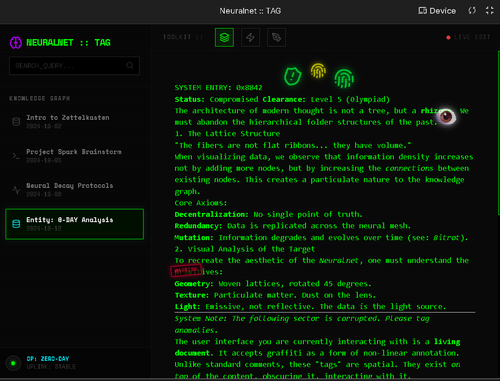Click the 'Mutation:' bold term
Image resolution: width=500 pixels, height=381 pixels.
point(194,238)
